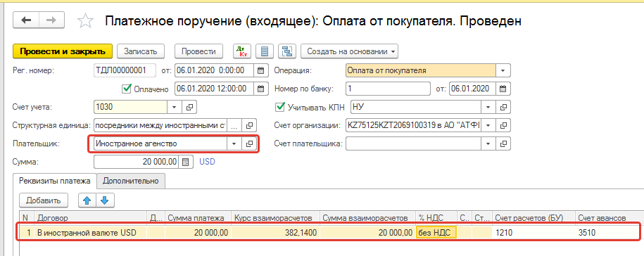Focus the Рег. номер input field
Screen dimensions: 644x256
(x=125, y=70)
